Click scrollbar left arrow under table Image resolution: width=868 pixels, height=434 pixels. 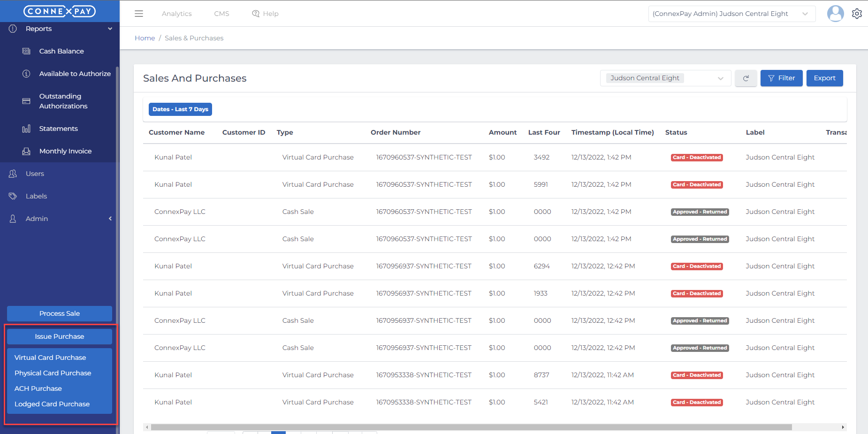point(147,427)
